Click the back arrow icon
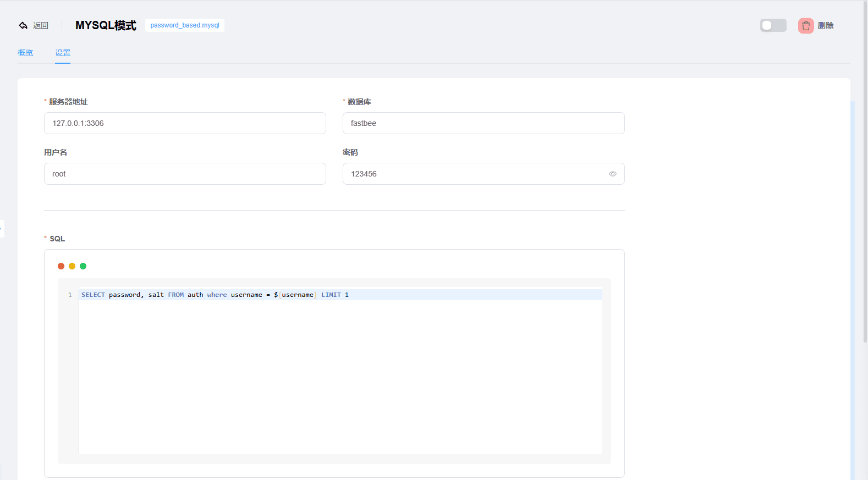The width and height of the screenshot is (868, 480). [23, 25]
